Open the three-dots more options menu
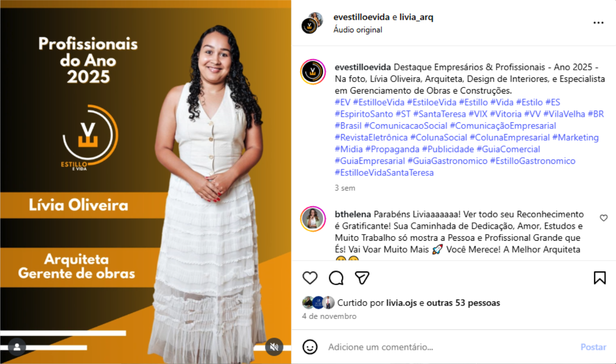The image size is (616, 364). click(598, 23)
